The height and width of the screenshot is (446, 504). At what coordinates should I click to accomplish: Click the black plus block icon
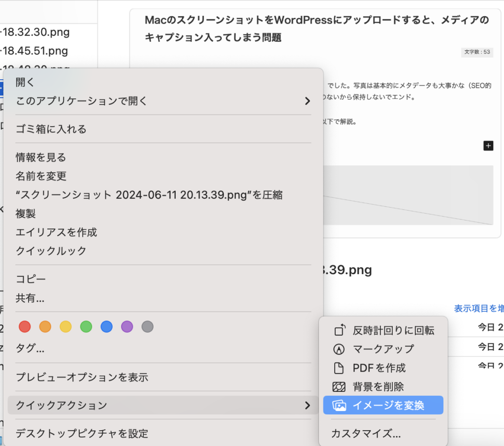(x=488, y=146)
